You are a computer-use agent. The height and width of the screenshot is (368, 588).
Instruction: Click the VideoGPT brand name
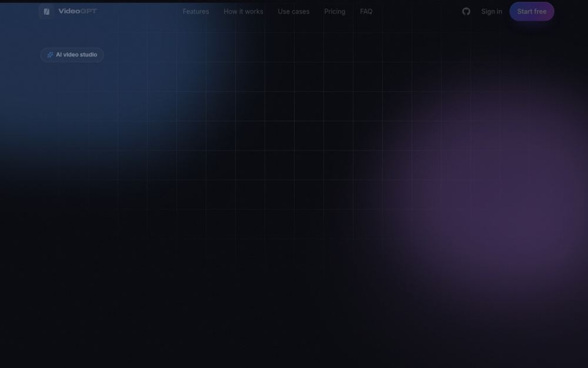coord(78,11)
